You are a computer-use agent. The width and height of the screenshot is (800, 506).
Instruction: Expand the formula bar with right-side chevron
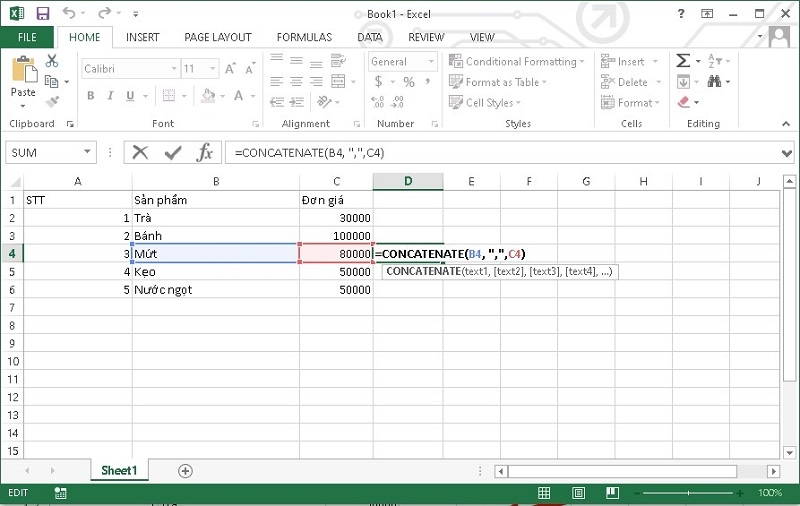[x=787, y=153]
